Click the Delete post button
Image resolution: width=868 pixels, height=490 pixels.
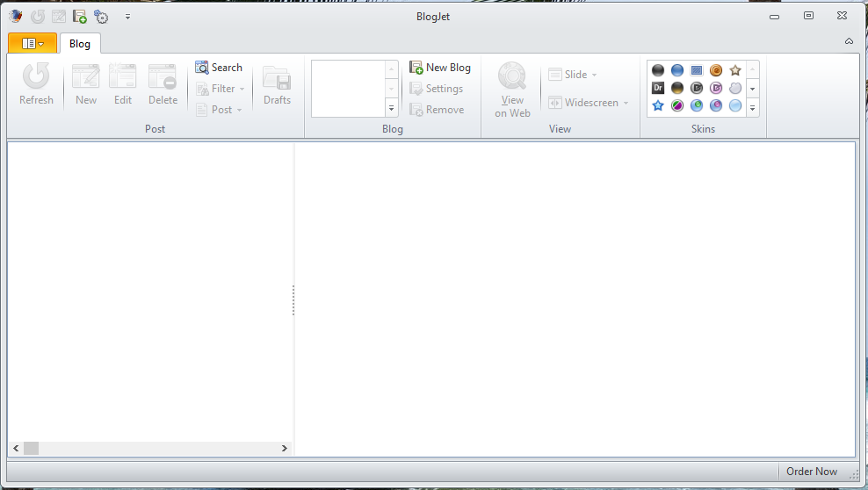click(x=163, y=84)
